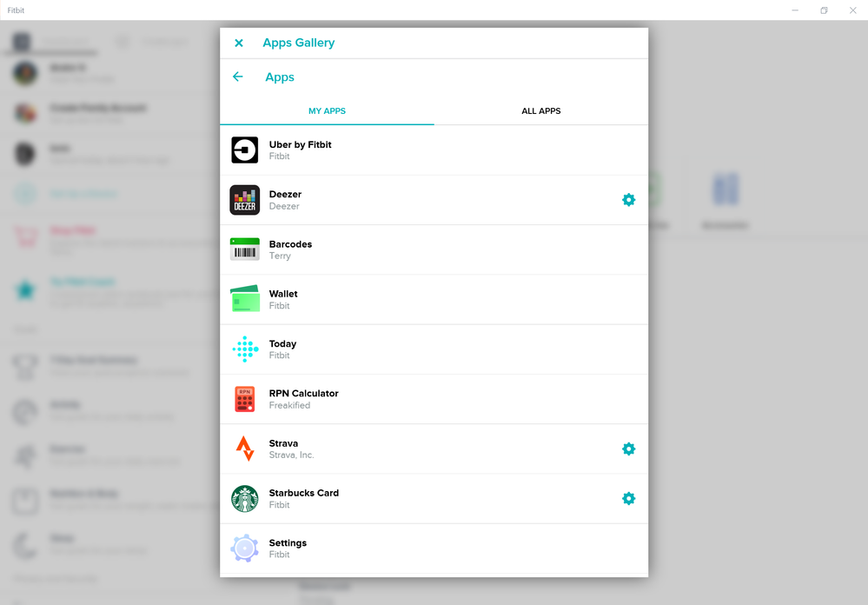Click the Apps heading next to the back arrow

click(280, 77)
